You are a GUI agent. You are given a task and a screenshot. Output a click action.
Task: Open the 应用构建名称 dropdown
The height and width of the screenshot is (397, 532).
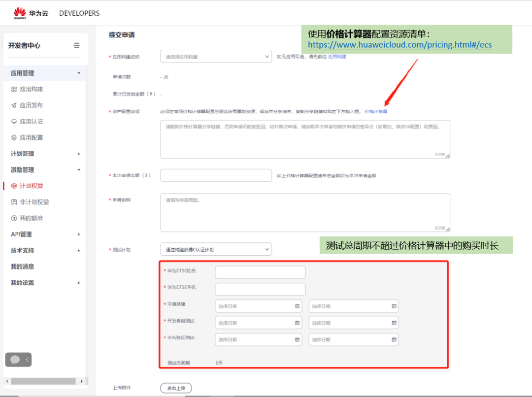click(x=216, y=57)
